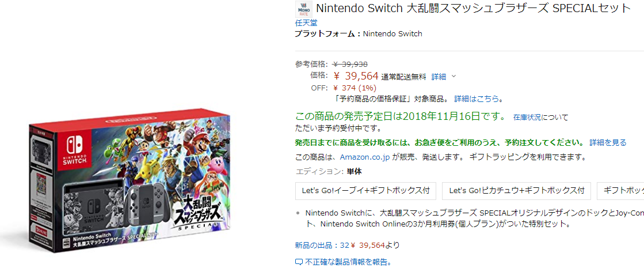Click 不正確な製品情報を報告 text link
This screenshot has width=644, height=268.
tap(348, 262)
